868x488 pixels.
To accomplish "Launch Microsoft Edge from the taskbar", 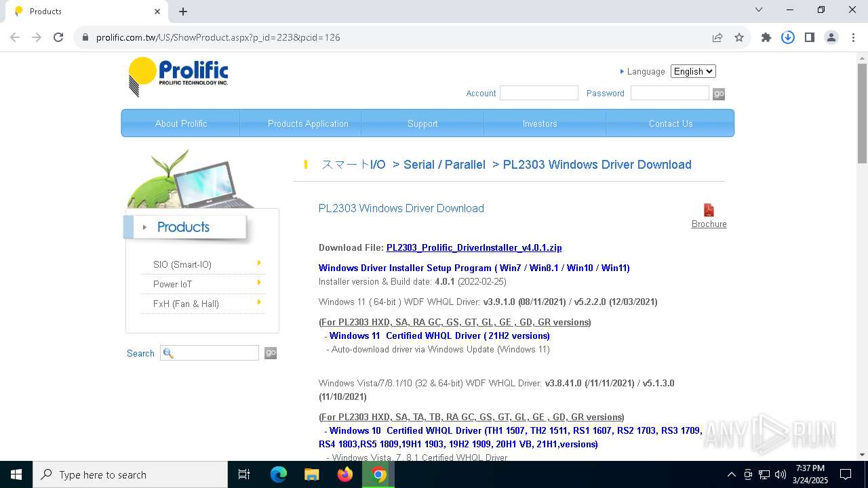I will (279, 474).
